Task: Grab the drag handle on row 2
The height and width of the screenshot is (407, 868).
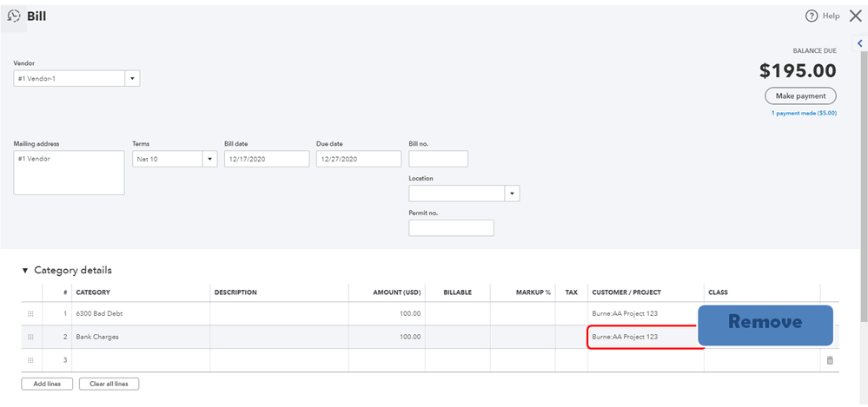Action: (30, 337)
